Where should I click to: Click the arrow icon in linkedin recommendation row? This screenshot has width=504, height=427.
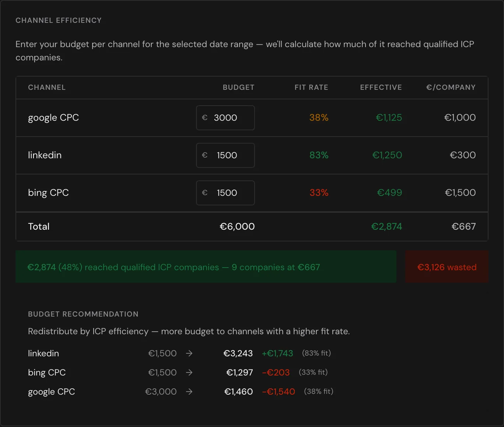pyautogui.click(x=189, y=353)
